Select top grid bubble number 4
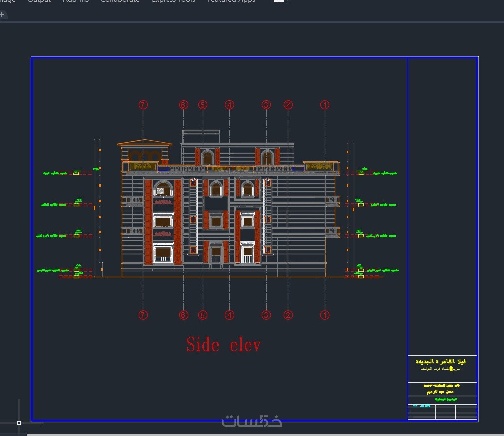Viewport: 504px width, 436px height. pyautogui.click(x=229, y=105)
